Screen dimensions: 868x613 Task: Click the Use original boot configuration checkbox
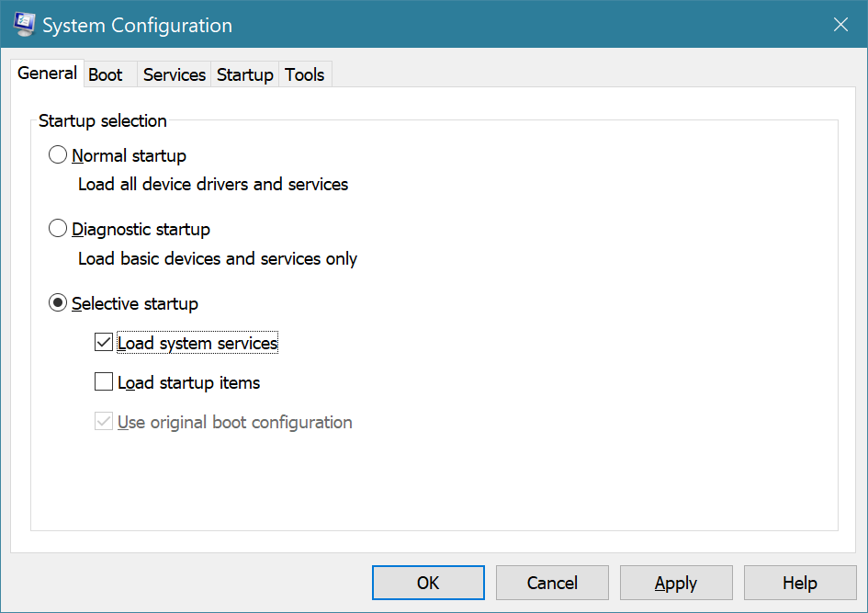(104, 421)
